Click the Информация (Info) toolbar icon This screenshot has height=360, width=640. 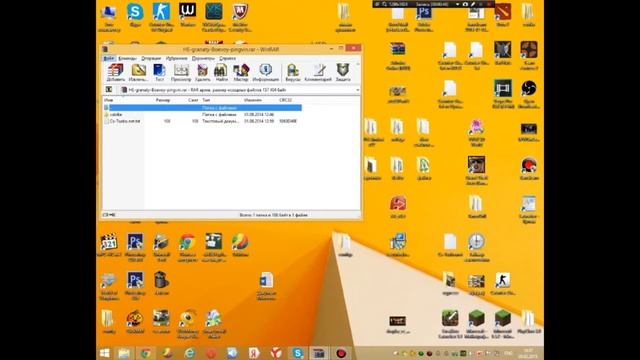[x=266, y=73]
